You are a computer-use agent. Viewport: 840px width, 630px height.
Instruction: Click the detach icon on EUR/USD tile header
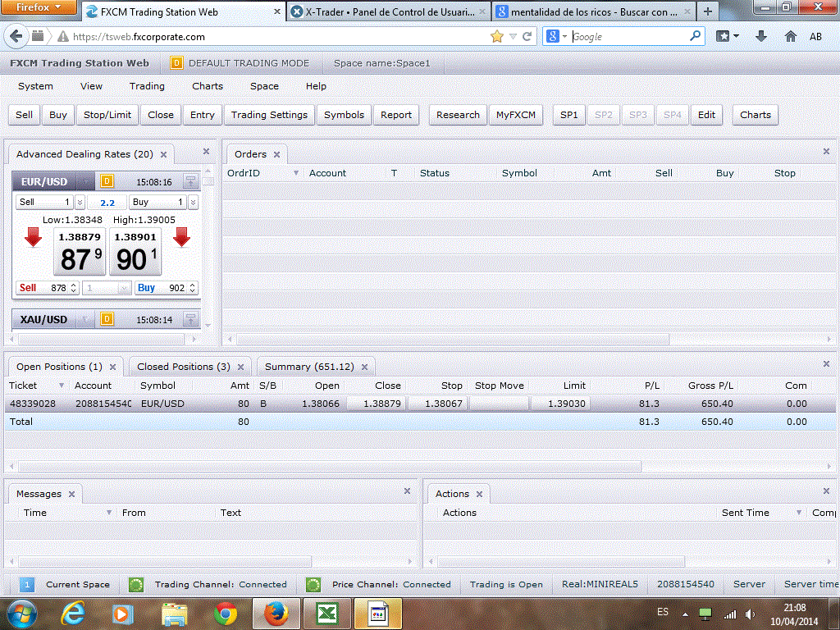click(190, 181)
